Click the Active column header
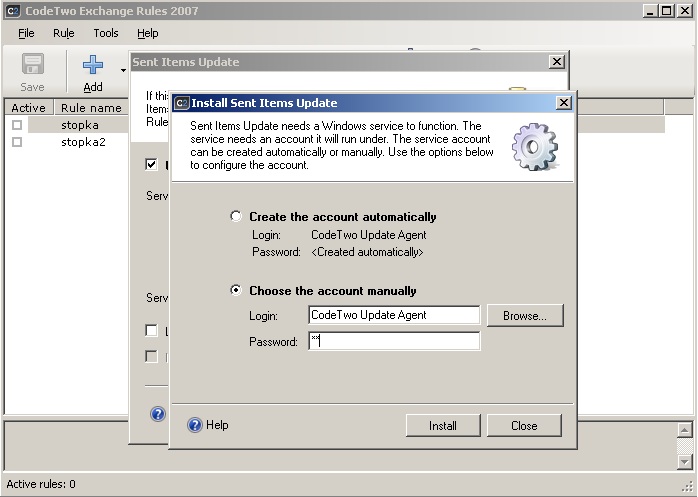The width and height of the screenshot is (698, 497). pyautogui.click(x=28, y=108)
